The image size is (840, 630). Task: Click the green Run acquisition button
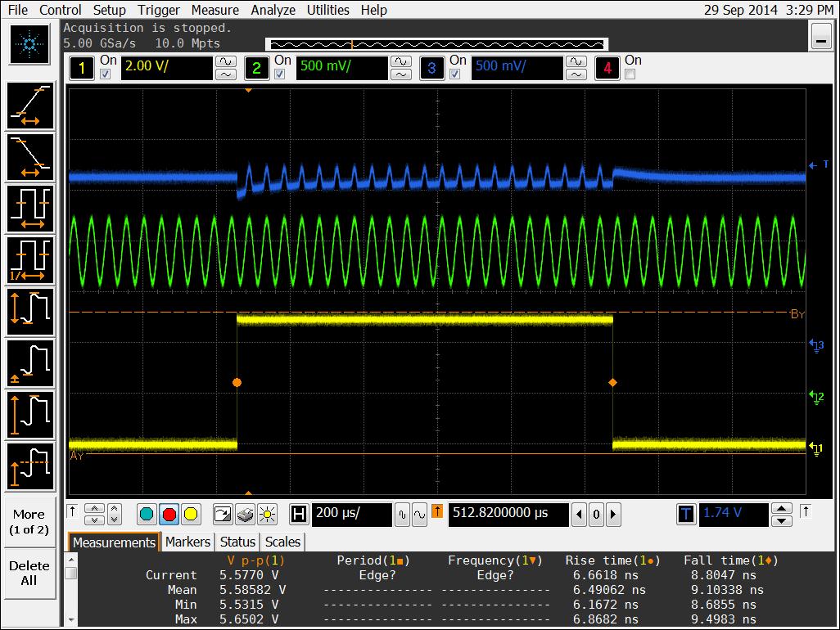(x=147, y=515)
